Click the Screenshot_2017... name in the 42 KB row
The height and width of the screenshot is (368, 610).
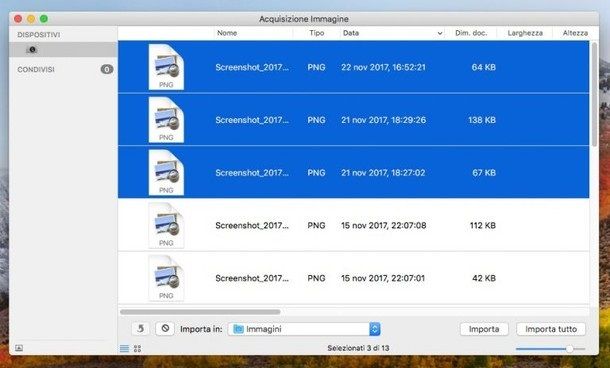tap(252, 278)
